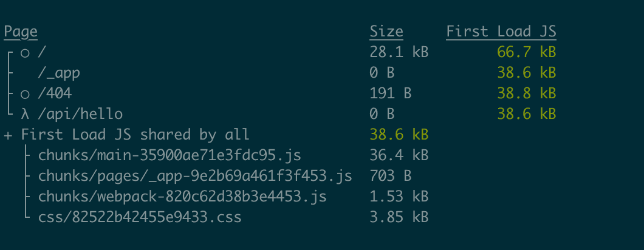
Task: Click the First Load JS header
Action: 501,32
